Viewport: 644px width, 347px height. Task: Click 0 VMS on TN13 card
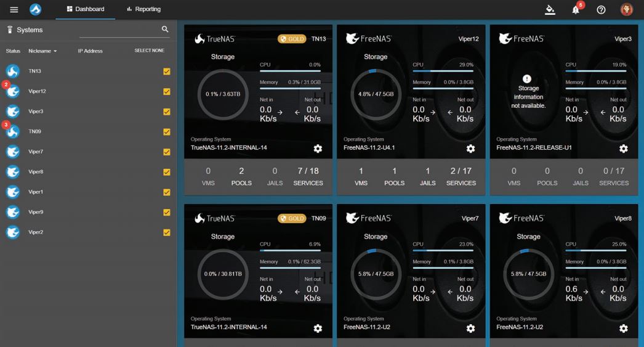coord(208,176)
